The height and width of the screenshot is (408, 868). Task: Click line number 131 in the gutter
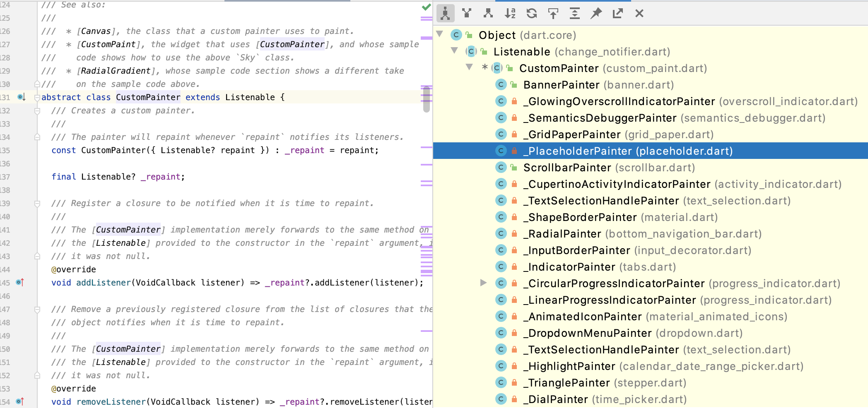click(6, 97)
